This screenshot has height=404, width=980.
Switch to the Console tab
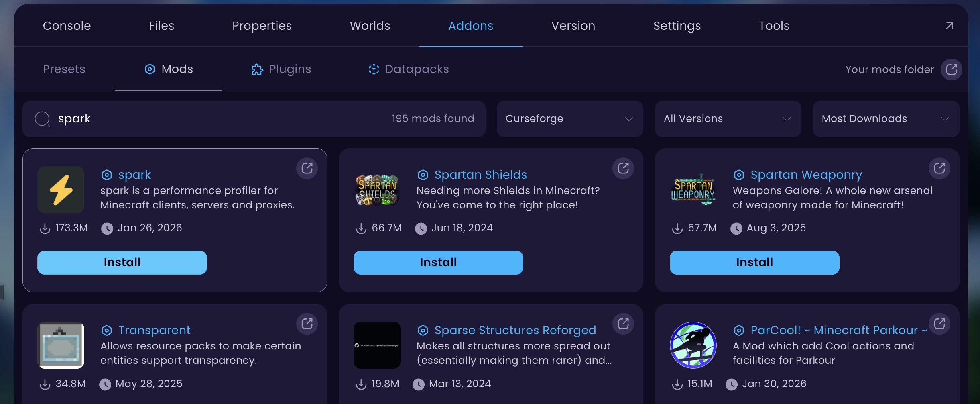point(67,26)
